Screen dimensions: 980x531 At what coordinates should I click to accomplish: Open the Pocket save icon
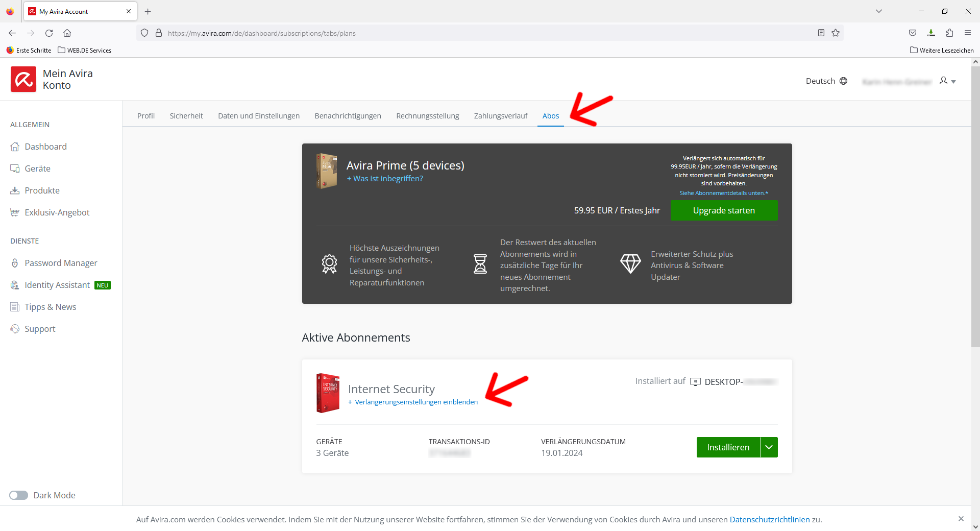pos(913,33)
